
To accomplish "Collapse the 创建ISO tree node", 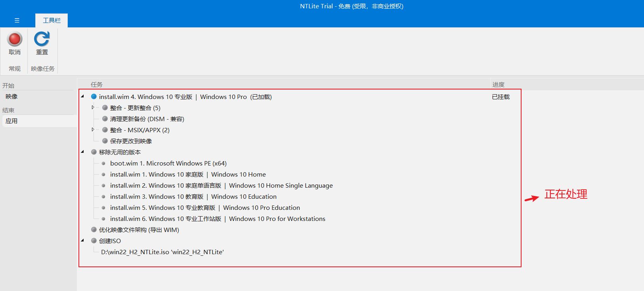I will tap(82, 240).
